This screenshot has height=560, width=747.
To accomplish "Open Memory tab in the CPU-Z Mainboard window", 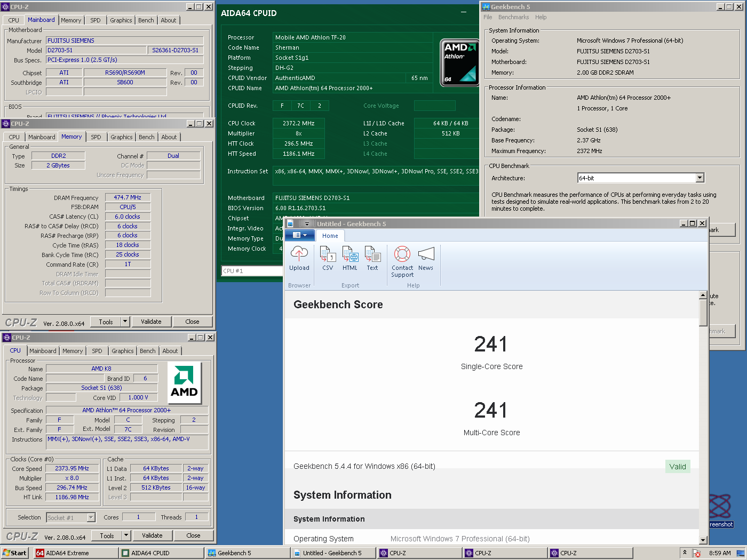I will coord(71,20).
